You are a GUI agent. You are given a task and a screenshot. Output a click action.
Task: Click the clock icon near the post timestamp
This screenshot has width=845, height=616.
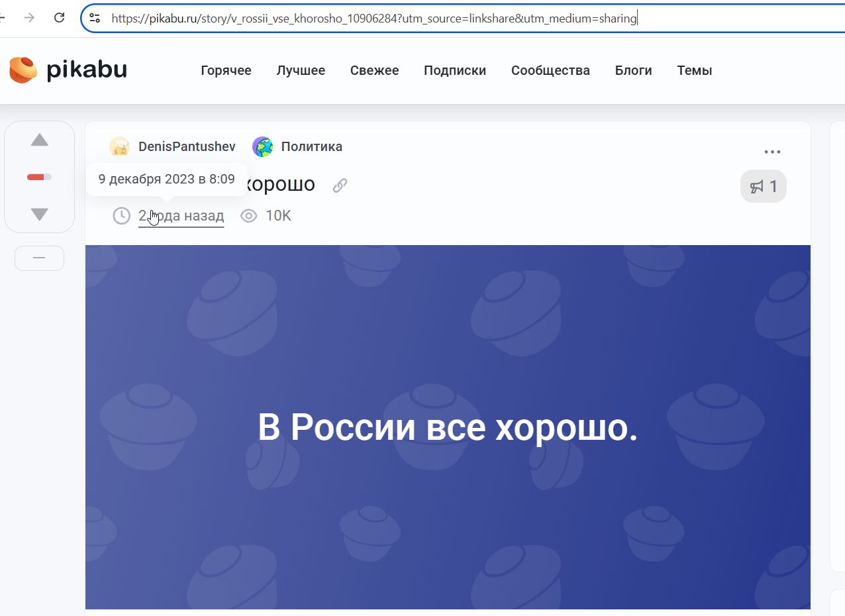tap(121, 215)
